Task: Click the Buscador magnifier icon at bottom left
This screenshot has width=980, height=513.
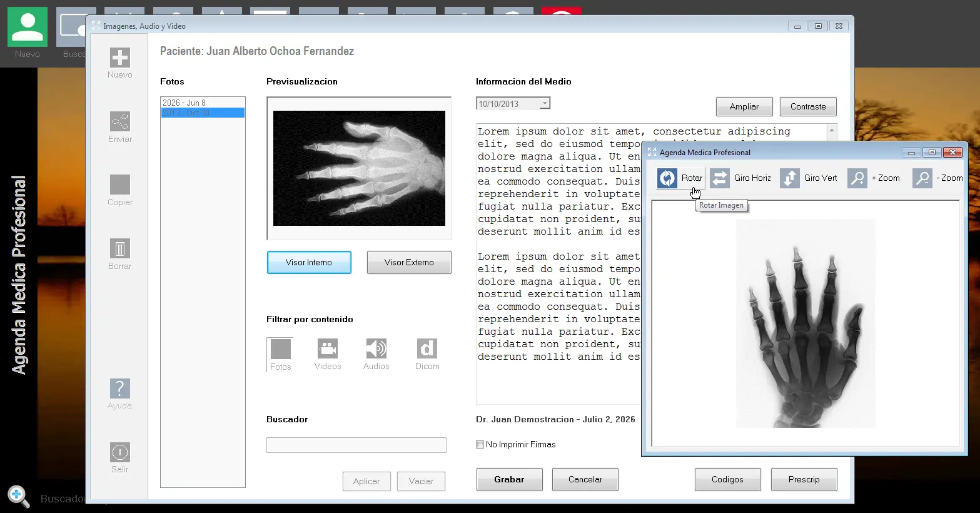Action: (18, 497)
